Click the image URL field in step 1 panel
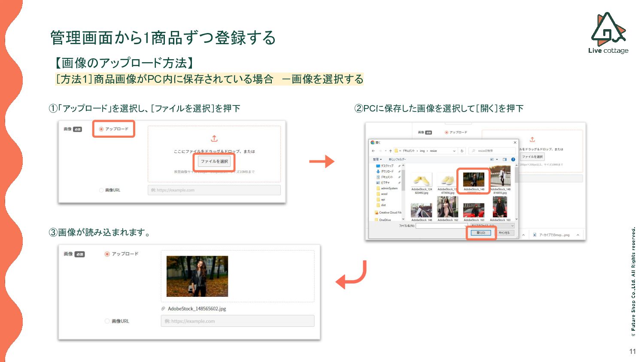 [x=214, y=190]
